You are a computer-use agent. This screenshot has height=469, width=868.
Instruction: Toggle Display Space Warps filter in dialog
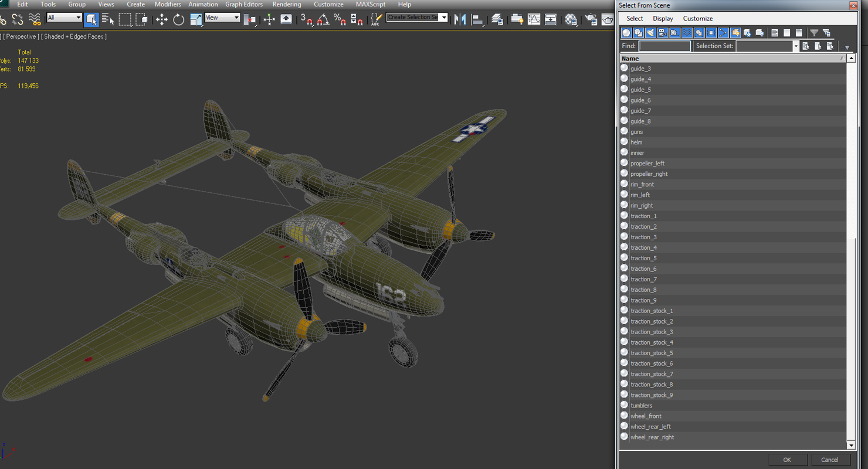click(687, 33)
